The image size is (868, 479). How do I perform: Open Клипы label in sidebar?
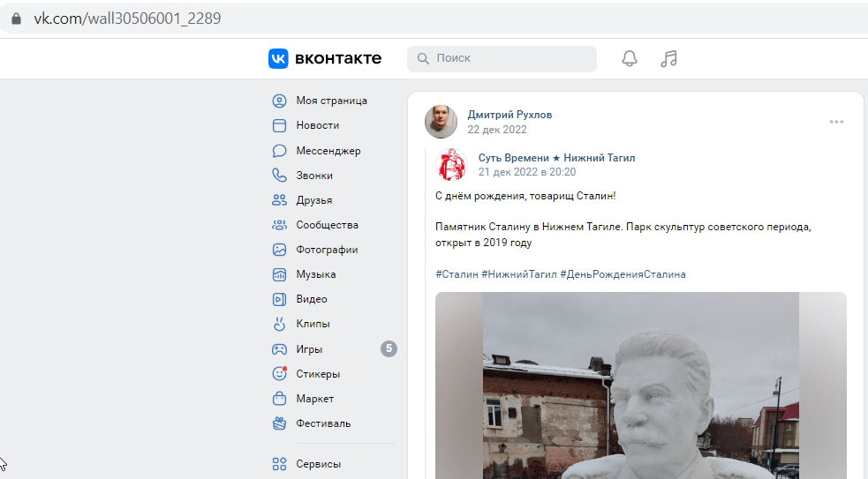point(313,324)
